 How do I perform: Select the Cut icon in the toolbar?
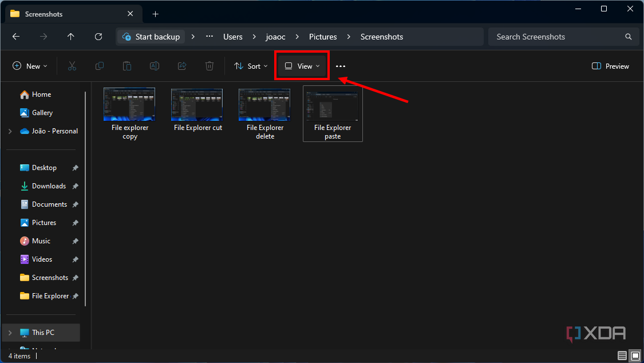pos(72,66)
